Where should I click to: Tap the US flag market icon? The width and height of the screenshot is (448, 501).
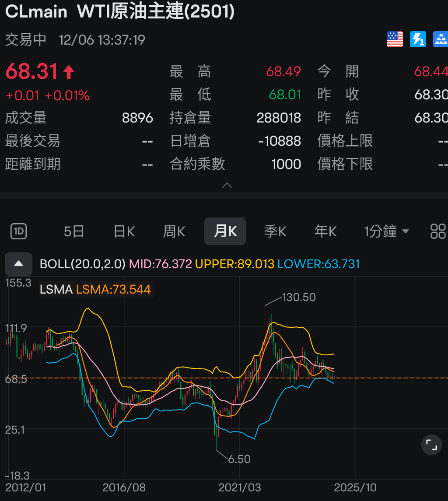click(395, 40)
